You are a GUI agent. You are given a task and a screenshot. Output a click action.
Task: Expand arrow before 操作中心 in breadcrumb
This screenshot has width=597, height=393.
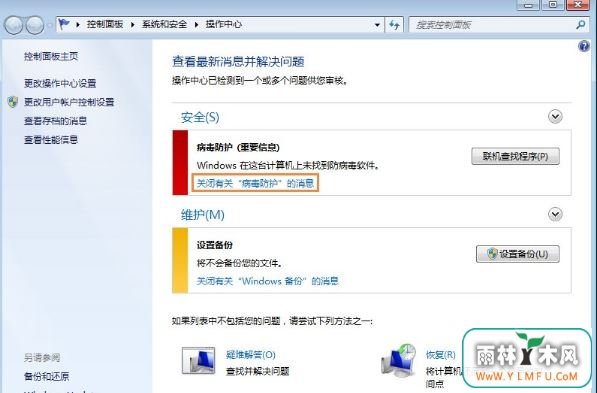pos(196,25)
